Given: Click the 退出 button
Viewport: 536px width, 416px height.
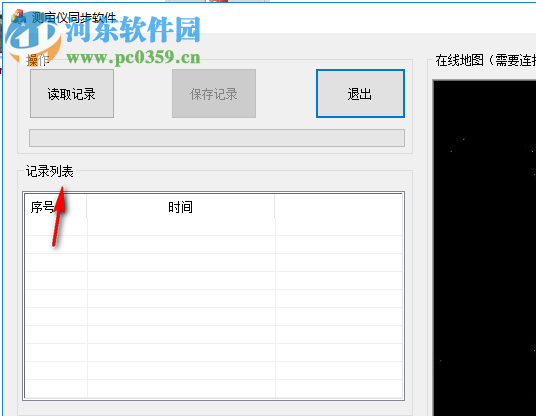Looking at the screenshot, I should point(360,94).
